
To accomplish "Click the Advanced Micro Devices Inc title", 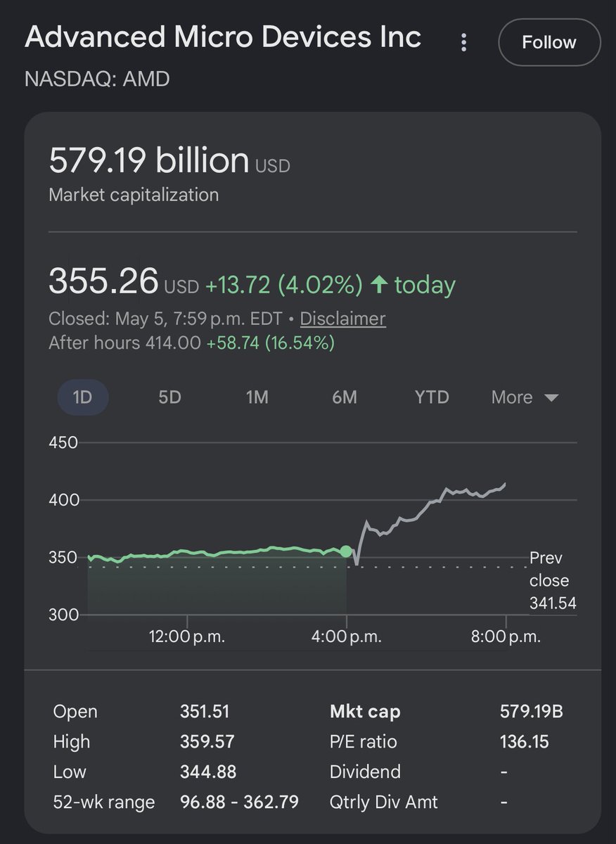I will point(223,37).
